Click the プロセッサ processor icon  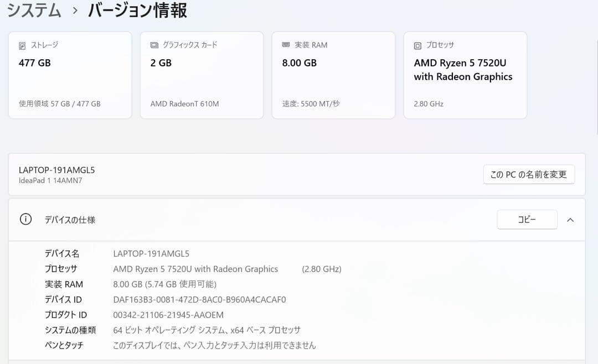click(417, 45)
